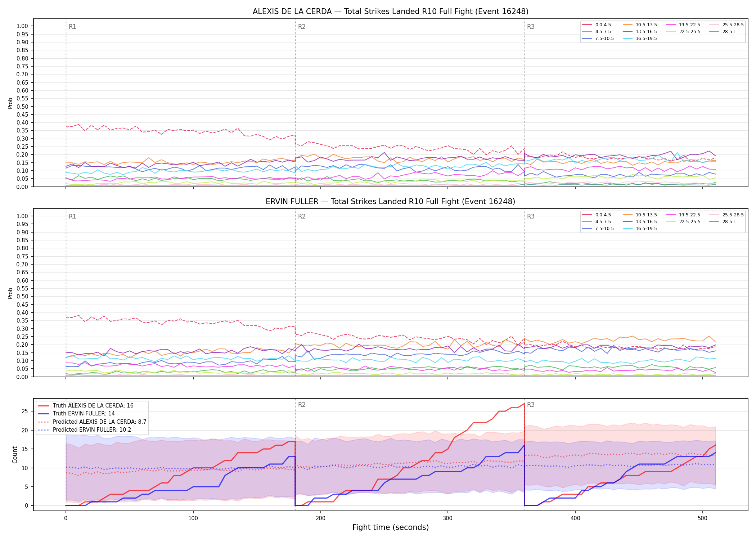Screen dimensions: 756x540
Task: Click the R3 round marker in Ervin Fuller chart
Action: point(531,216)
